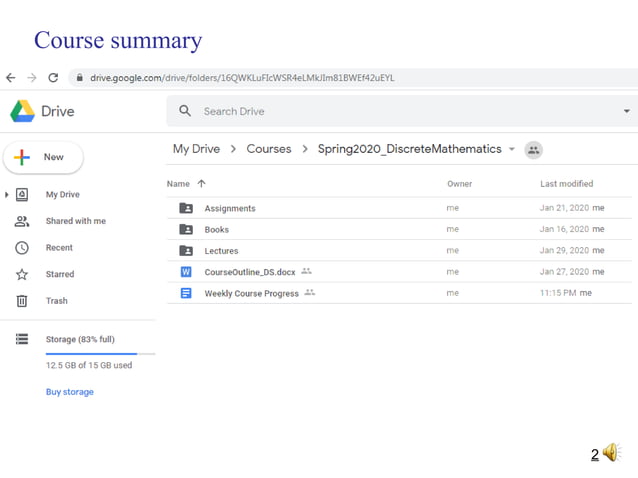Expand the My Drive tree arrow
The height and width of the screenshot is (478, 638).
pyautogui.click(x=8, y=194)
